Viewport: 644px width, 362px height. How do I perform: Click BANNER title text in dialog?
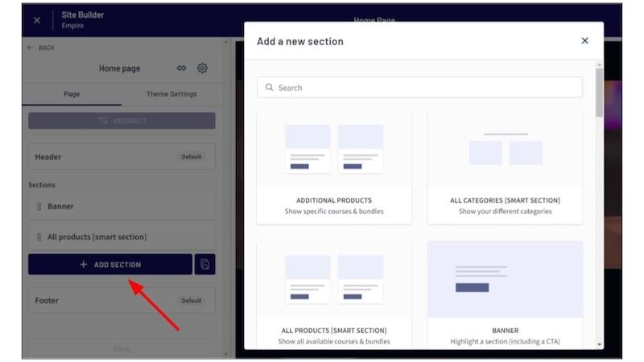(x=506, y=331)
